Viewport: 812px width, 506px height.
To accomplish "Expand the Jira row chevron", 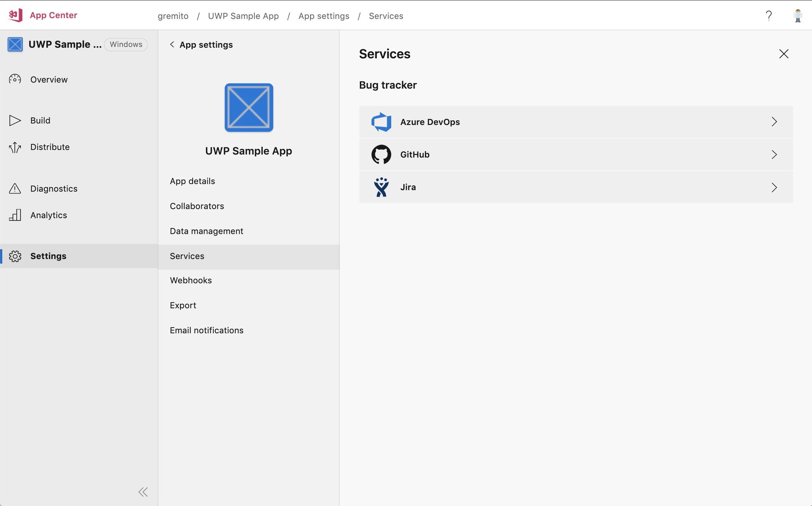I will click(774, 187).
